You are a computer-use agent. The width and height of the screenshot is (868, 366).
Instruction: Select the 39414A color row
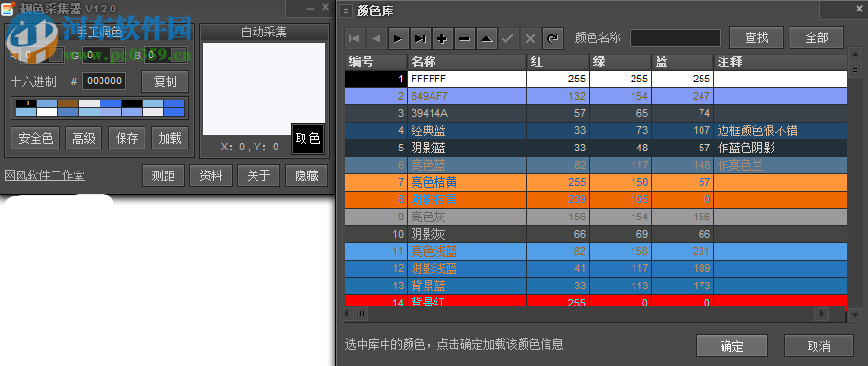(596, 113)
